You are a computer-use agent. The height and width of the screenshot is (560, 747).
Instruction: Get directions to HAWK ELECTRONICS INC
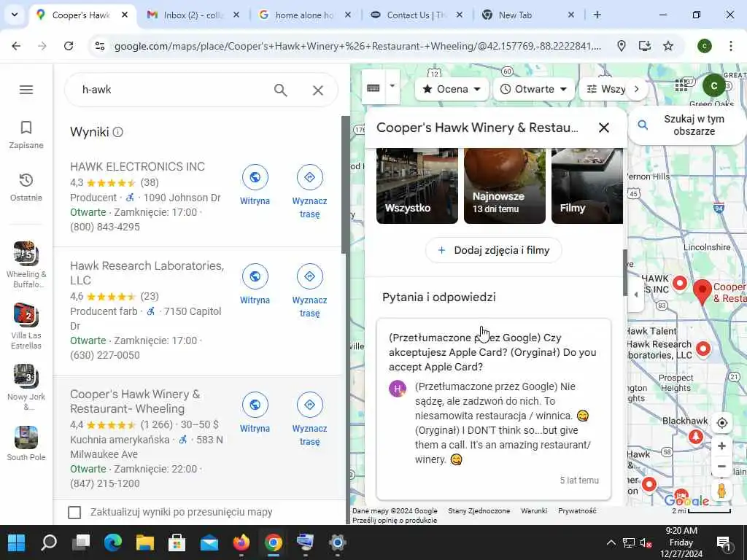tap(309, 192)
